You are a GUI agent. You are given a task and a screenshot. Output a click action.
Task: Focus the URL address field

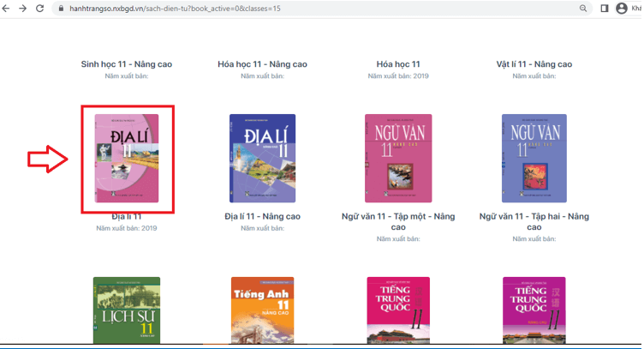[x=322, y=9]
